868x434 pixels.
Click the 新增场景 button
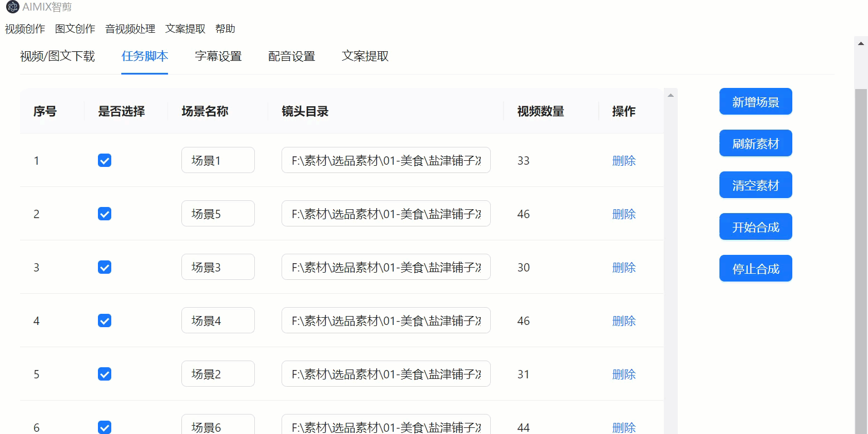755,102
